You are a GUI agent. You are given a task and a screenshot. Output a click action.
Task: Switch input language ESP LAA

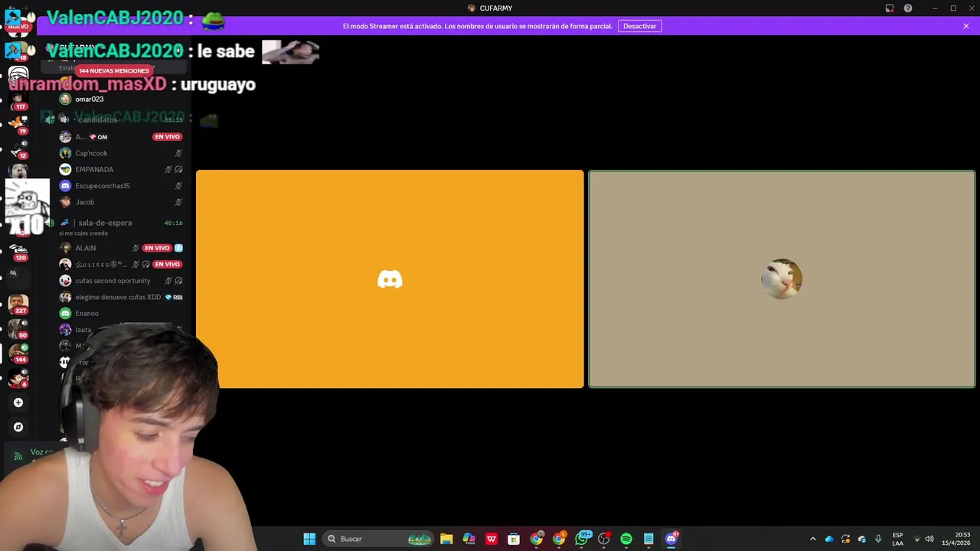(897, 539)
